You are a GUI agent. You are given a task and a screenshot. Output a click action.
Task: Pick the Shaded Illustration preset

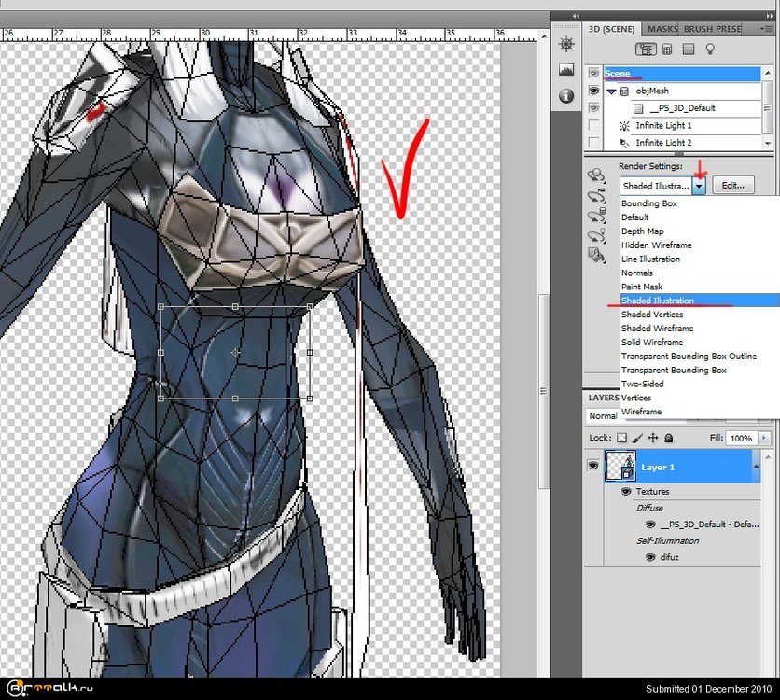point(699,301)
